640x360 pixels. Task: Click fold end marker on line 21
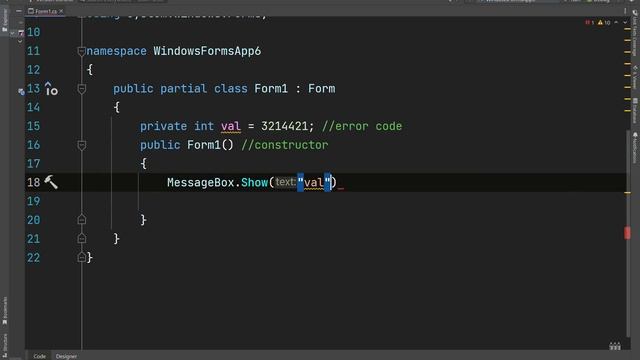[x=82, y=238]
